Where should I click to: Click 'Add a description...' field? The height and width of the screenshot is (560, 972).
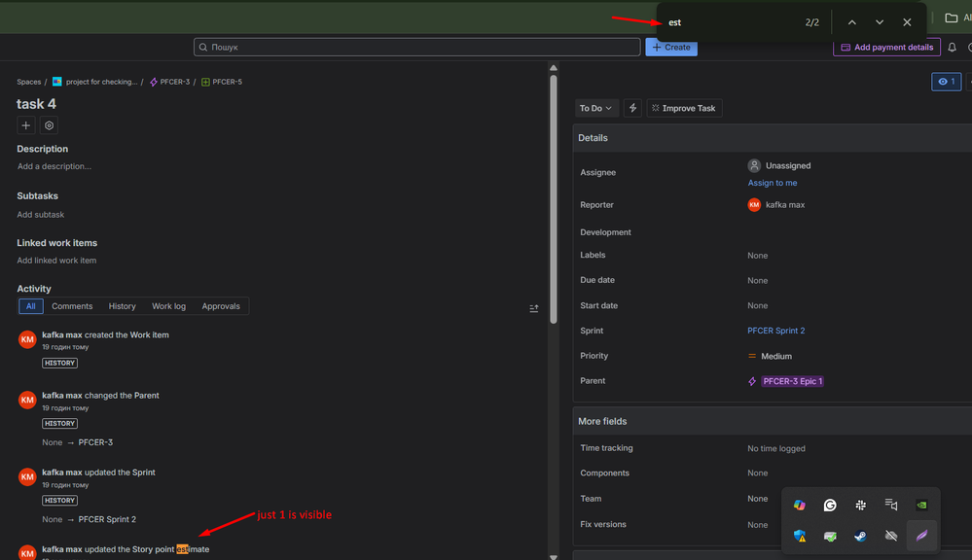point(54,166)
